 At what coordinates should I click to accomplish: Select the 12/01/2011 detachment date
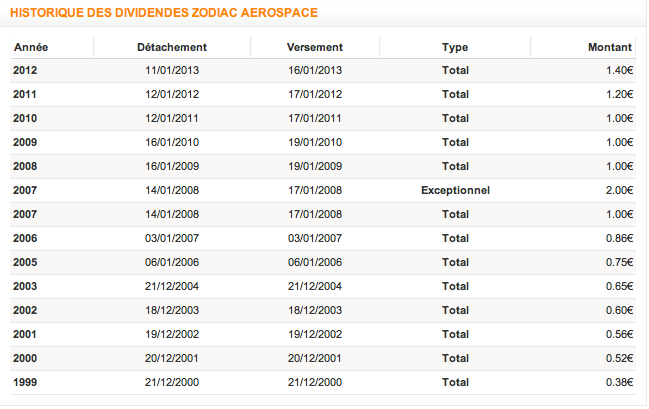pos(172,118)
